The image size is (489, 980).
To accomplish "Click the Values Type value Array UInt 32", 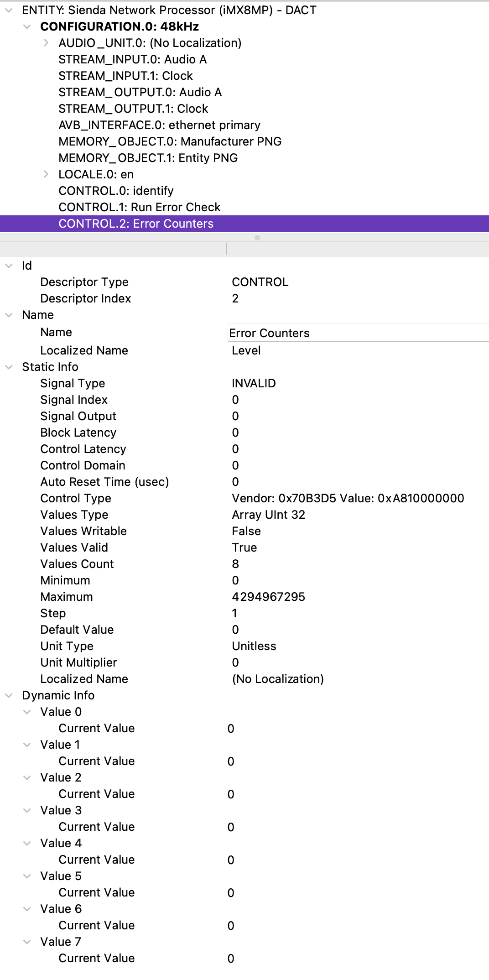I will 269,515.
